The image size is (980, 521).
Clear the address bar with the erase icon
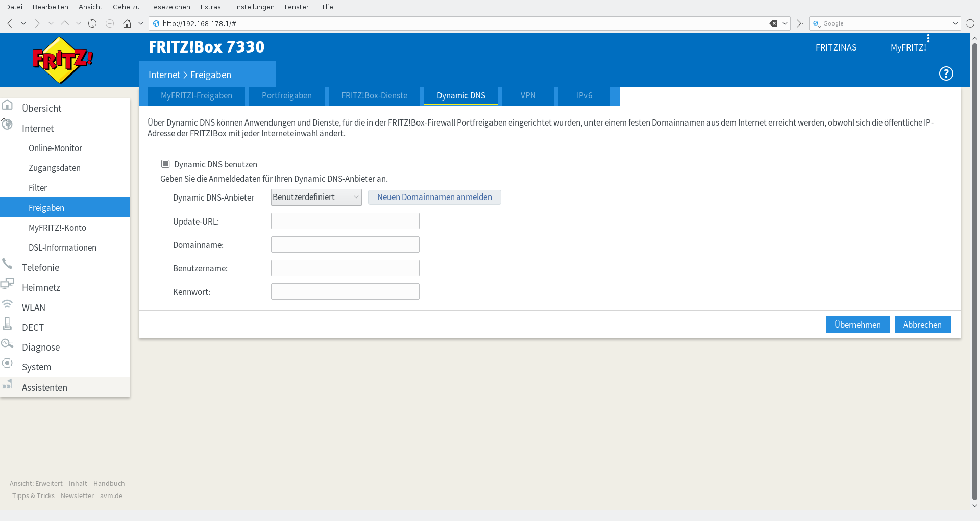click(x=773, y=23)
